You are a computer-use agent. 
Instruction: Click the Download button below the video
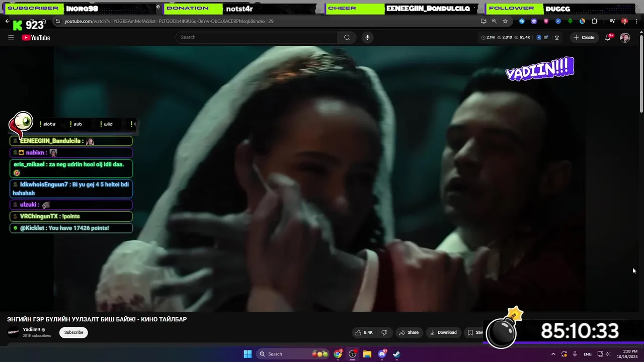tap(443, 332)
